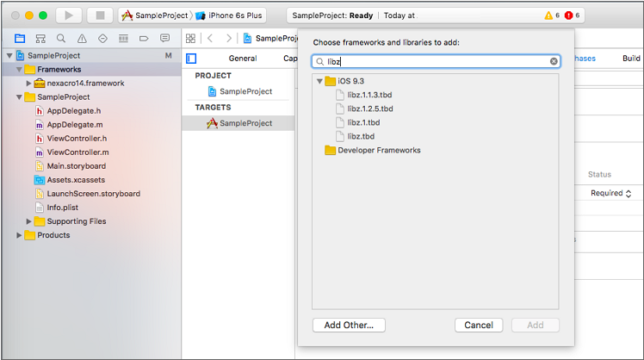This screenshot has width=644, height=360.
Task: Switch to the Capabilities tab
Action: (x=290, y=59)
